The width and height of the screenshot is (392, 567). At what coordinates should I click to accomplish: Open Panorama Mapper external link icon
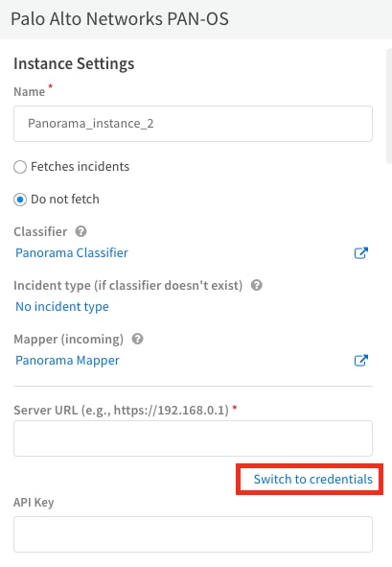click(361, 361)
